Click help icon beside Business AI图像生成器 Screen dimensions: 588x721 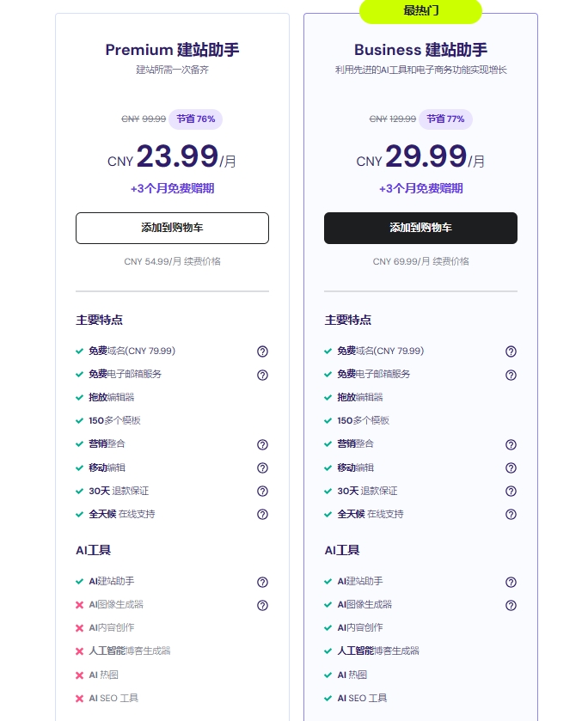tap(511, 605)
